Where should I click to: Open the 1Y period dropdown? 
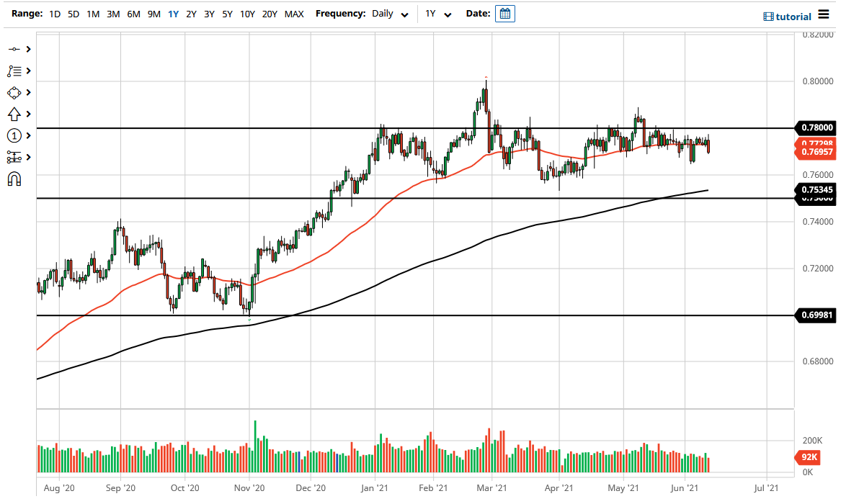[x=438, y=14]
